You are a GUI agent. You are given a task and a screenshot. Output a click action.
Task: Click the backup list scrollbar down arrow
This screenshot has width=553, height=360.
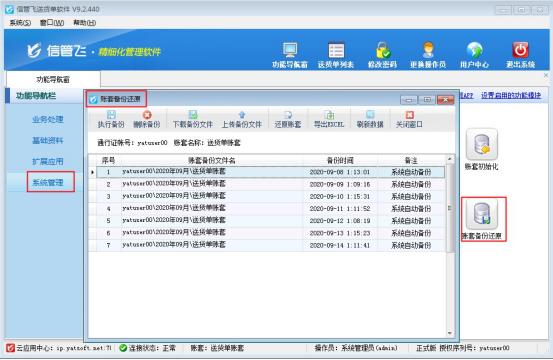pyautogui.click(x=450, y=333)
